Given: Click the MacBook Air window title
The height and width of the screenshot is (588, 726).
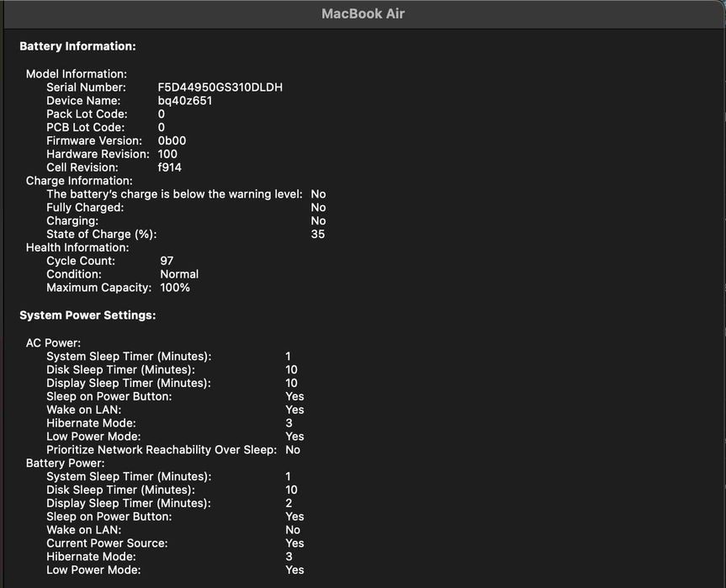Looking at the screenshot, I should click(x=363, y=14).
